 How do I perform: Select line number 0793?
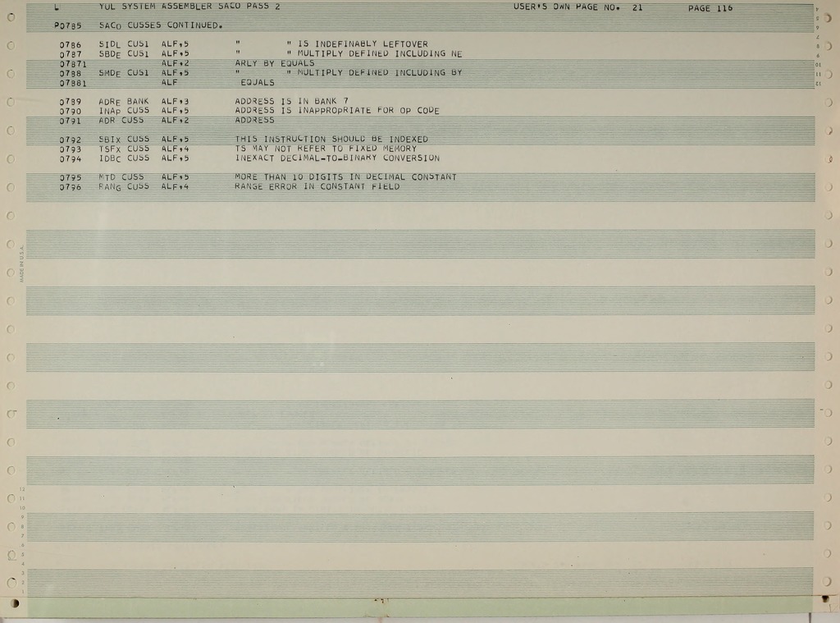click(x=71, y=149)
